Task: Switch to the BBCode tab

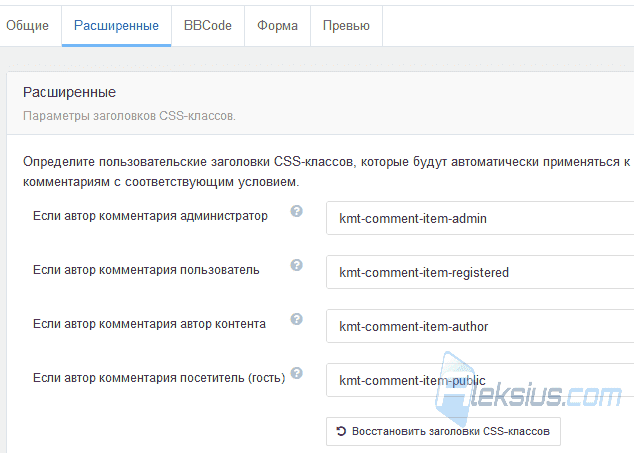Action: click(208, 26)
